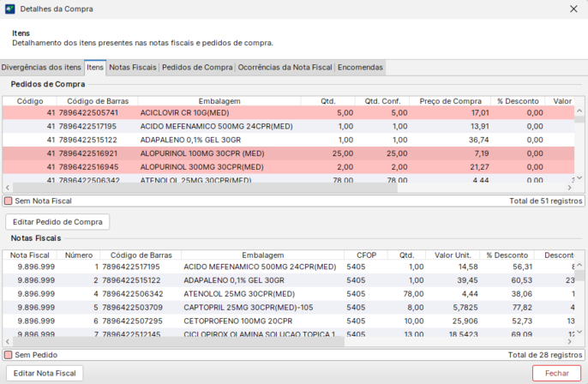The width and height of the screenshot is (588, 384).
Task: Sort orders table by Embalagem header
Action: 219,101
